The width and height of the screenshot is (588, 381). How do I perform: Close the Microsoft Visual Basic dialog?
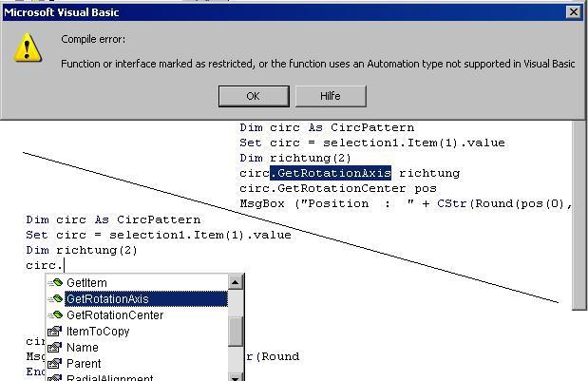pyautogui.click(x=574, y=12)
